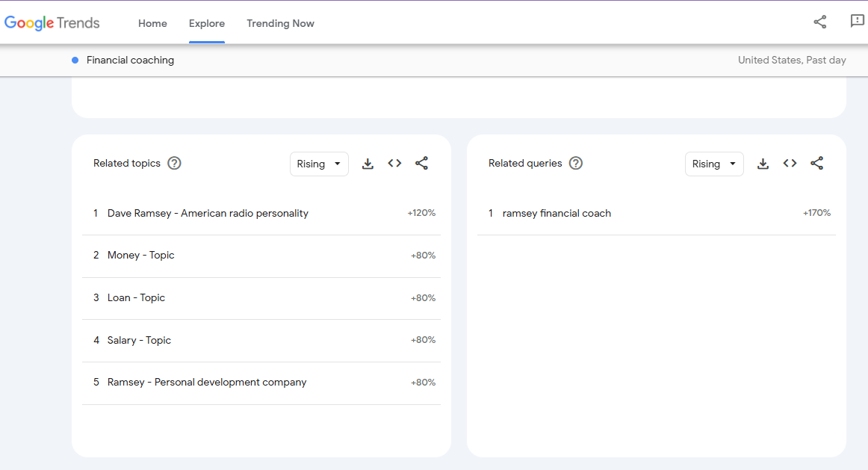The width and height of the screenshot is (868, 470).
Task: Click the Google Trends logo
Action: click(x=52, y=22)
